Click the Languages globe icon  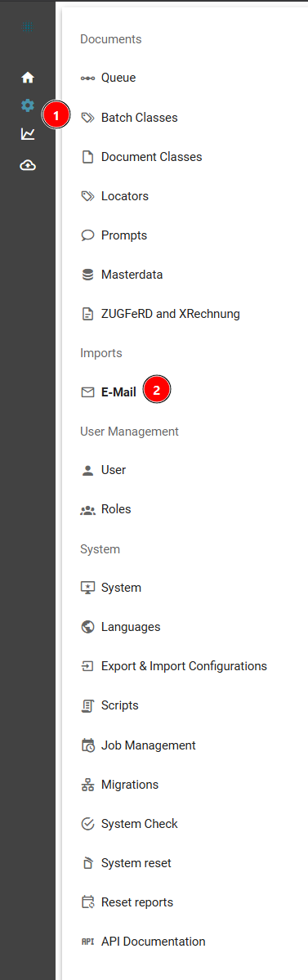(x=88, y=627)
